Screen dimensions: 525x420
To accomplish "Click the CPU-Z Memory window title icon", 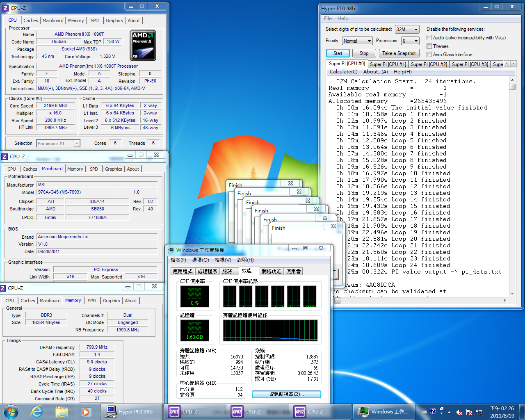I will [x=2, y=288].
